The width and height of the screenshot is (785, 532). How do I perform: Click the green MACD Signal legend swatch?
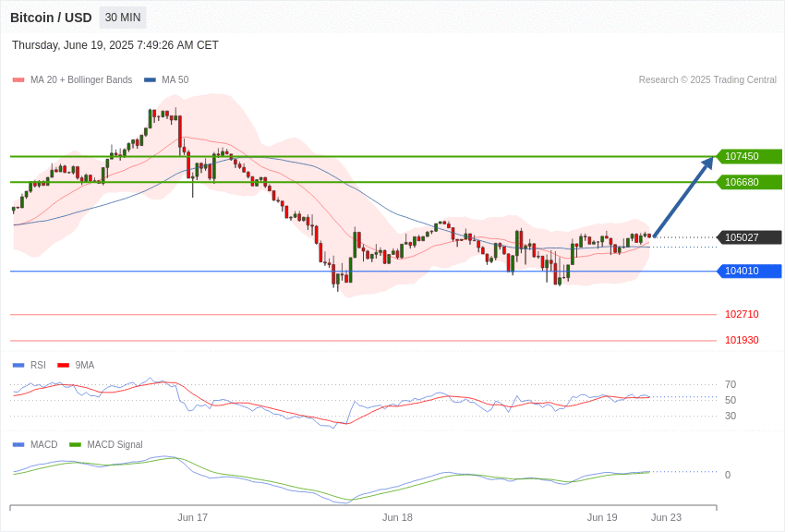75,444
